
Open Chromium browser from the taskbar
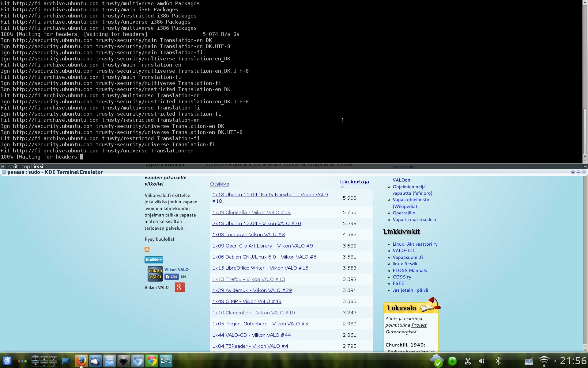(x=138, y=361)
